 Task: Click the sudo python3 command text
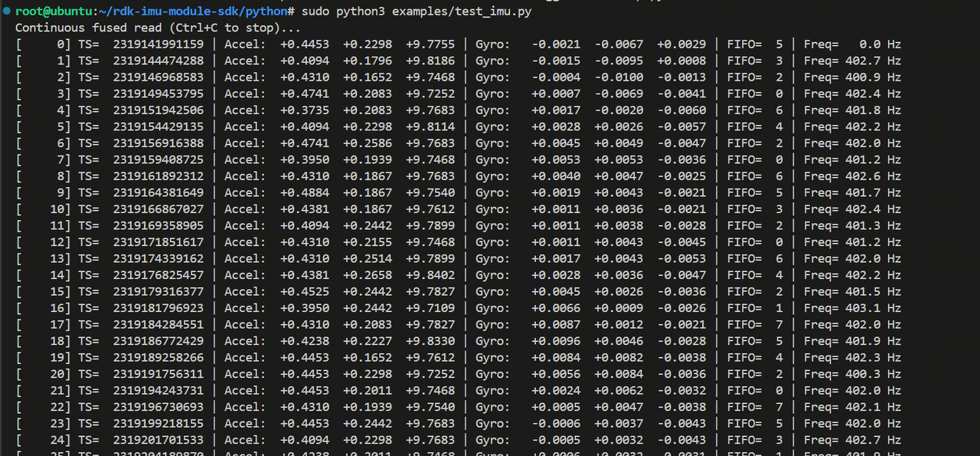coord(344,11)
